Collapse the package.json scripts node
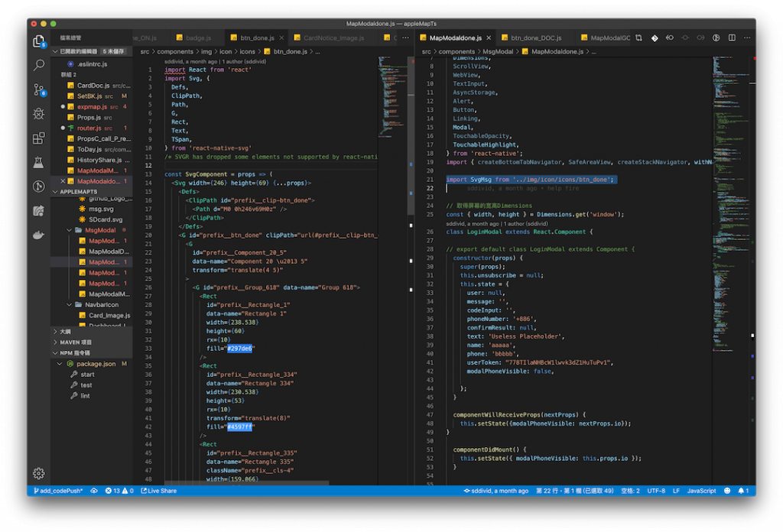783x532 pixels. (x=60, y=364)
